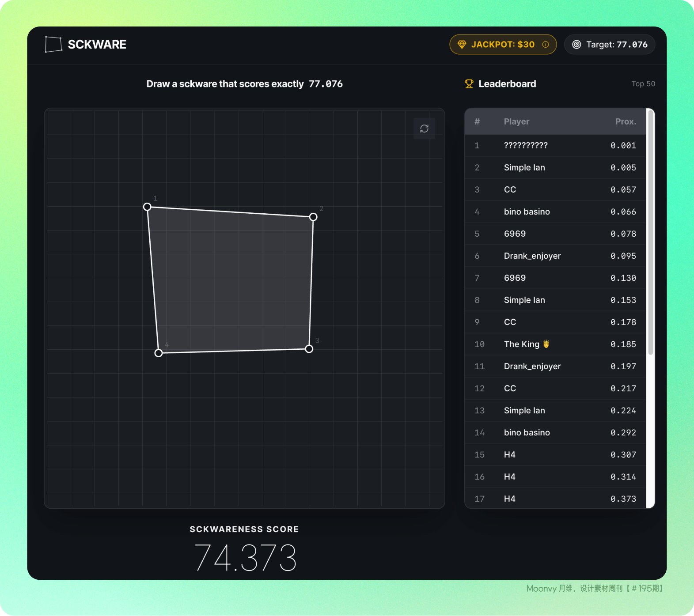
Task: Select Simple Ian row with 0.005
Action: point(555,167)
